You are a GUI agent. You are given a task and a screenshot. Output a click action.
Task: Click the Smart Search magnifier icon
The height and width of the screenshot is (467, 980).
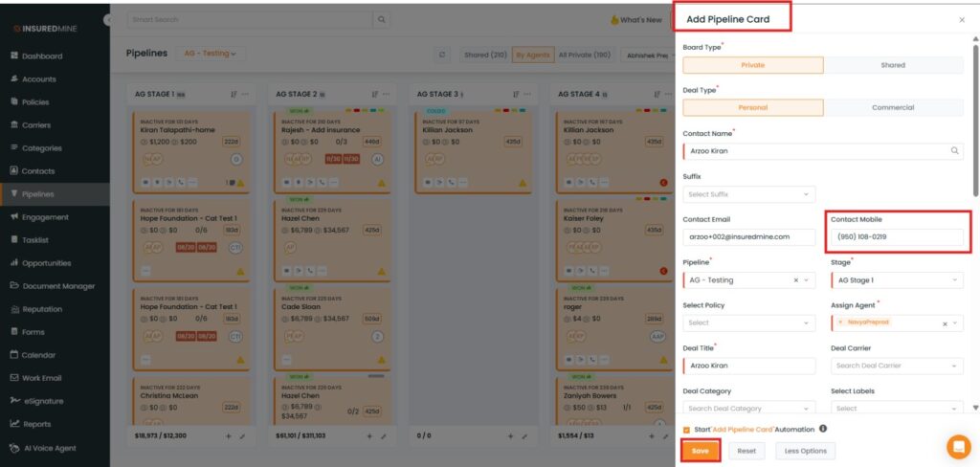coord(382,19)
